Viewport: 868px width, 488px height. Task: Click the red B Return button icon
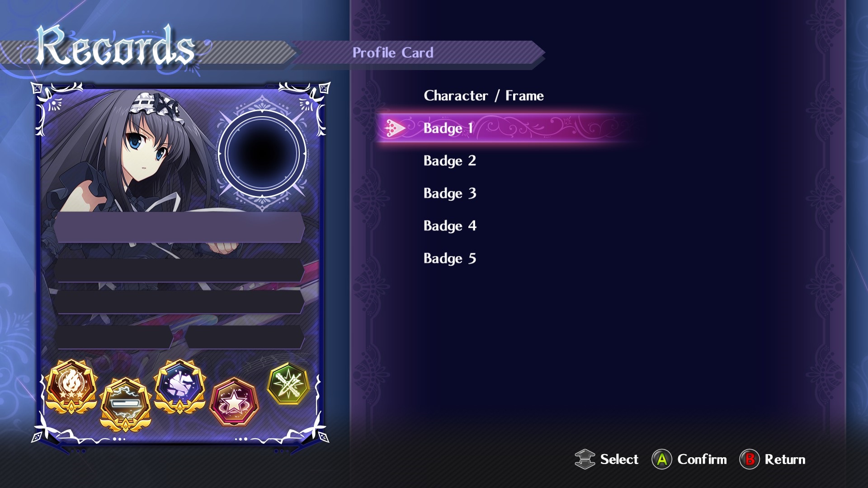coord(749,459)
